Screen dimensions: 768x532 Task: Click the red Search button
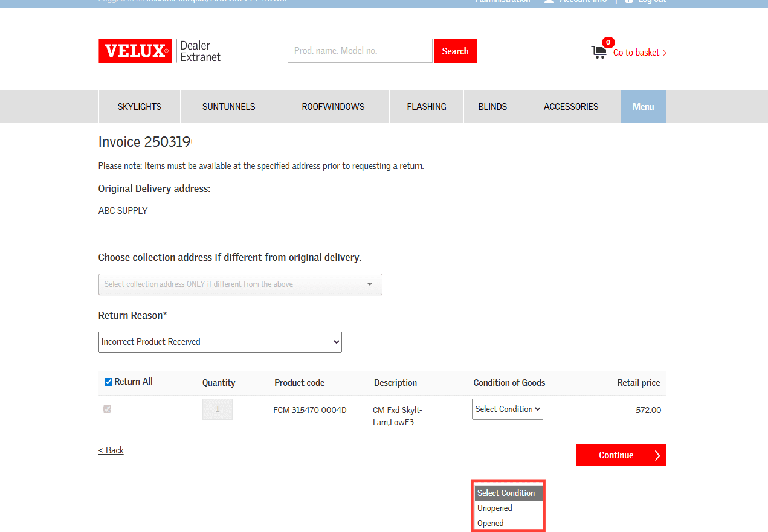point(456,51)
